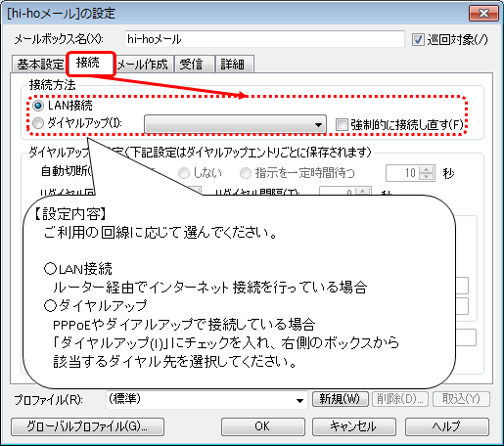Select the LAN接続 radio button
Viewport: 504px width, 446px height.
tap(38, 106)
